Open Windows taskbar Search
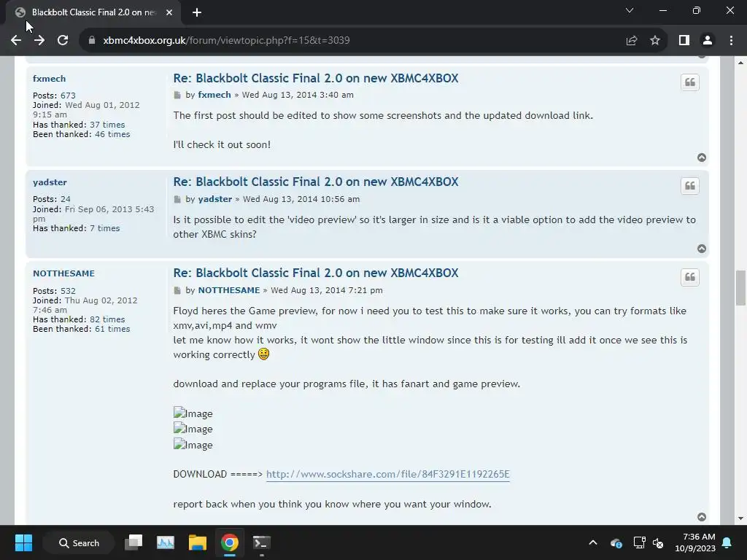The height and width of the screenshot is (560, 747). [79, 542]
